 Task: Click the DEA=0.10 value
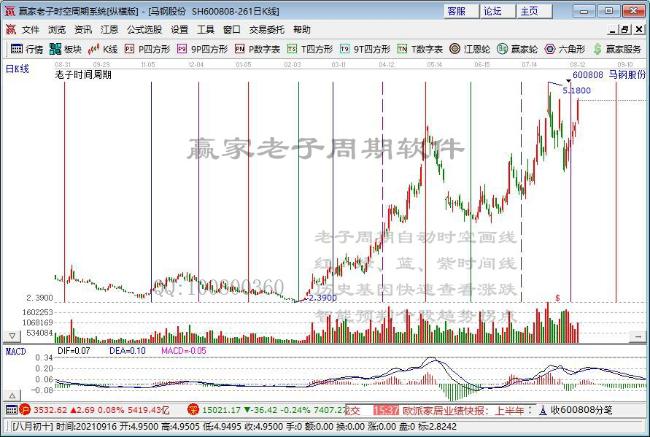tap(127, 351)
